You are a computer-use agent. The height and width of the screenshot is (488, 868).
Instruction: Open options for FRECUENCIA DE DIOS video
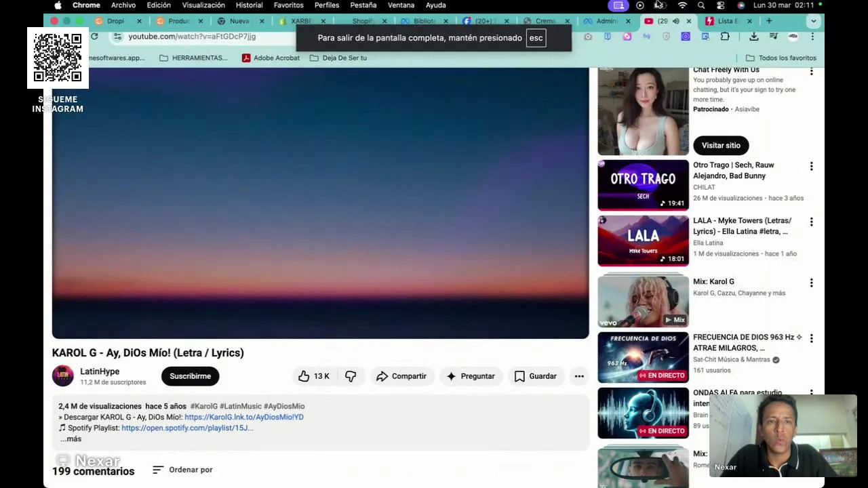(811, 338)
